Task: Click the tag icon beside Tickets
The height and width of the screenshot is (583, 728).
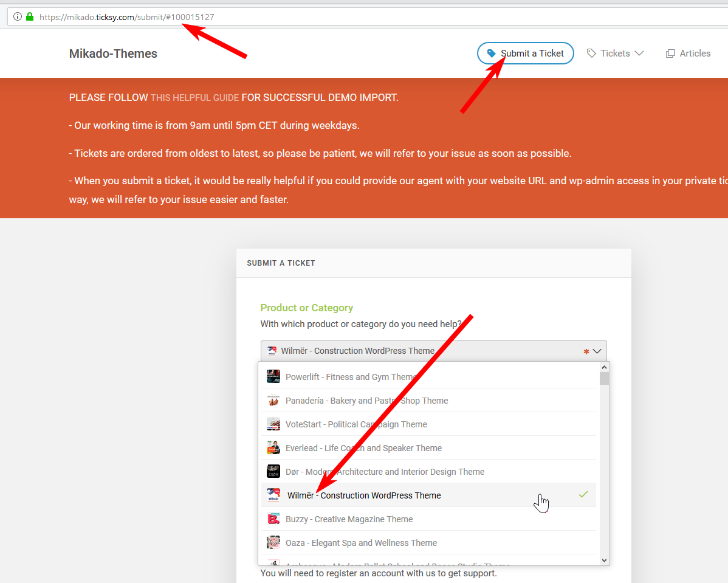Action: click(x=591, y=53)
